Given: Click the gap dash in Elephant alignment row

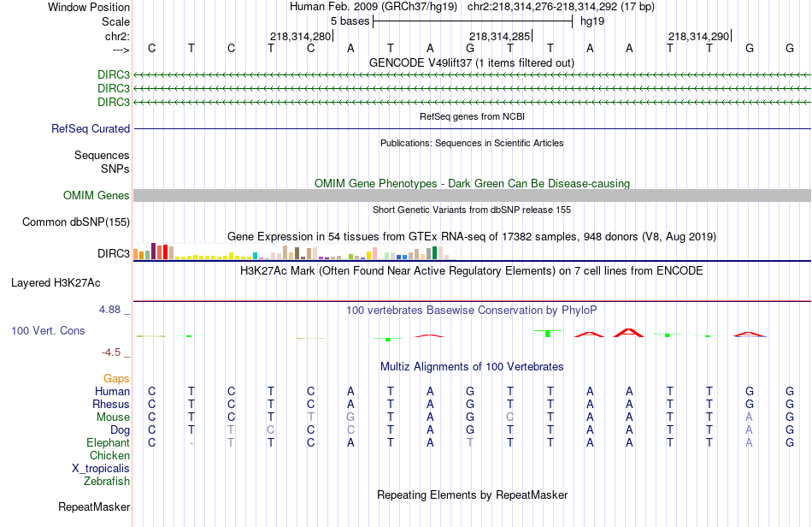Looking at the screenshot, I should coord(191,443).
